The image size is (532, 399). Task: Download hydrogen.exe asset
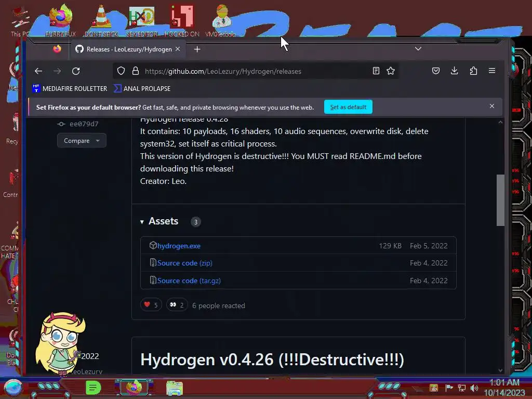click(x=179, y=246)
